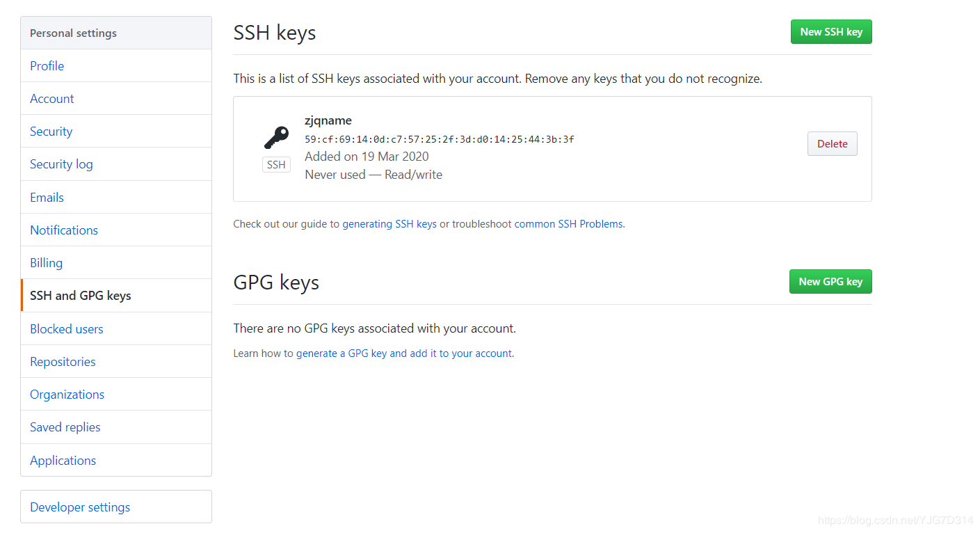Open Emails settings
980x533 pixels.
(x=47, y=198)
